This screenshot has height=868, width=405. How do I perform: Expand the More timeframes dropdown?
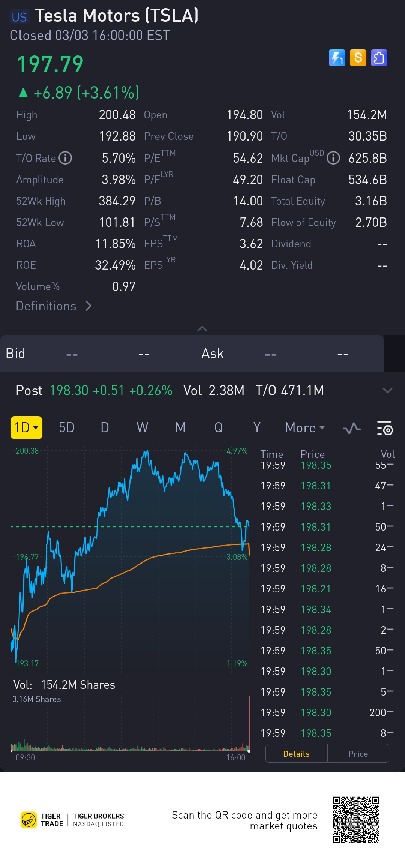[304, 427]
